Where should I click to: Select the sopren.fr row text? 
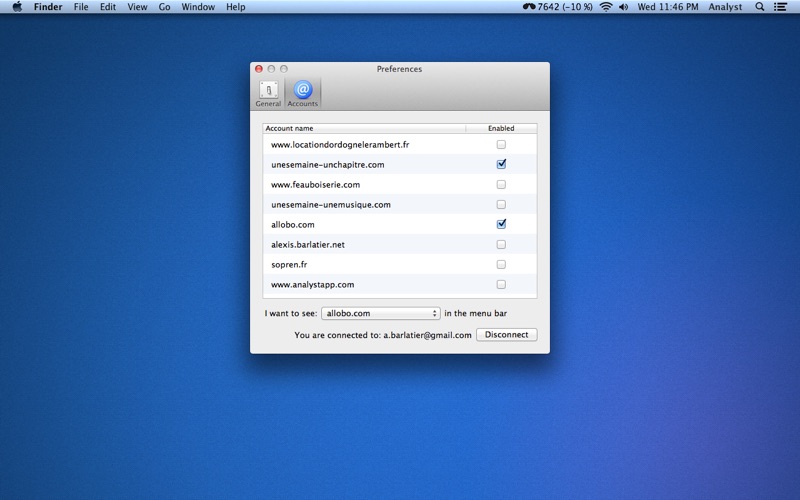point(289,265)
